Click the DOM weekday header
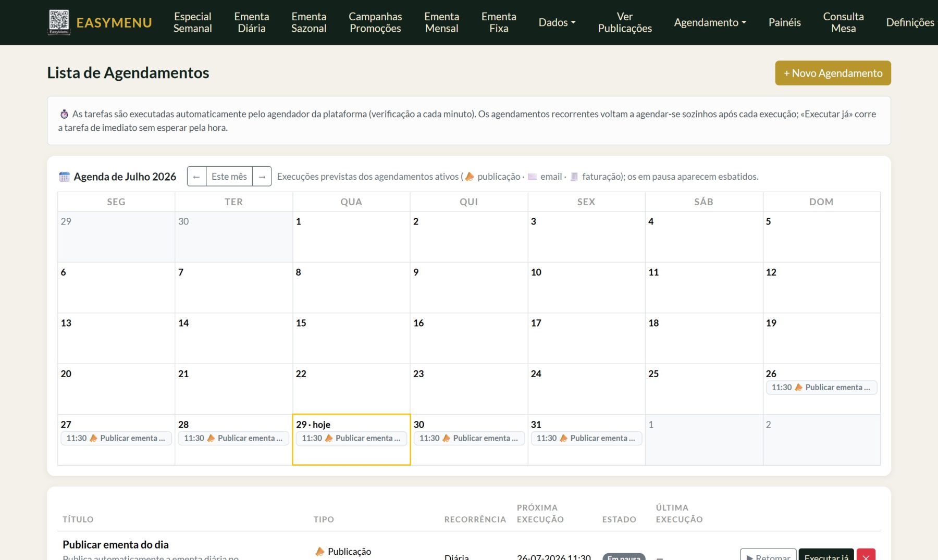 [x=821, y=202]
